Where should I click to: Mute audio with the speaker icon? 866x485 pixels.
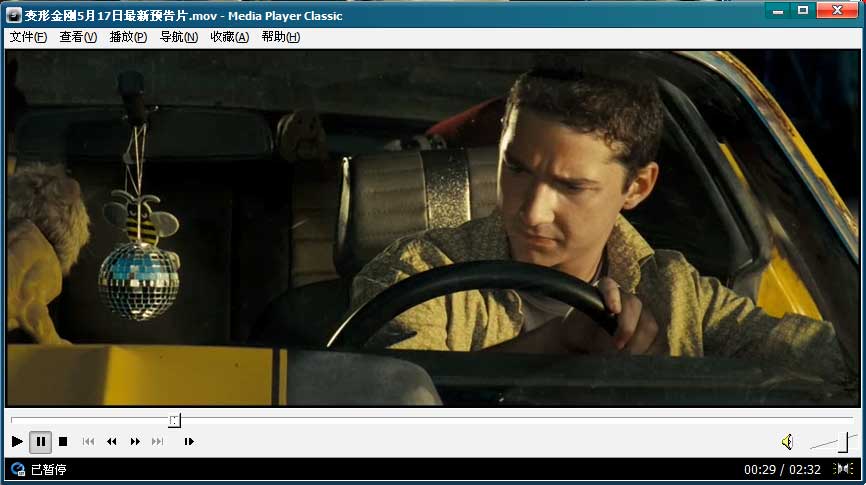point(788,441)
